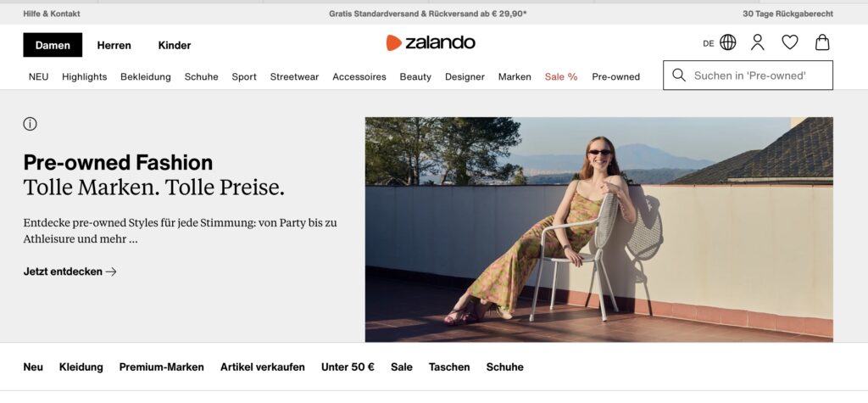Image resolution: width=868 pixels, height=403 pixels.
Task: Click the search magnifier icon
Action: click(679, 76)
